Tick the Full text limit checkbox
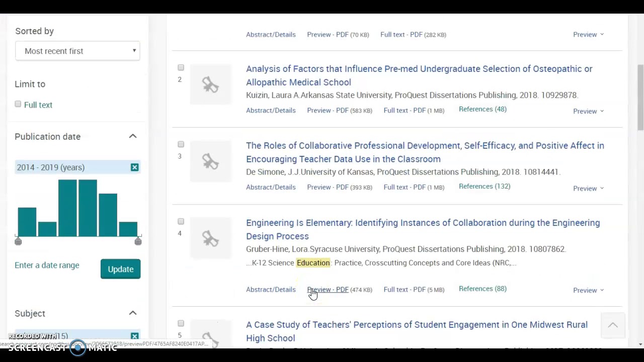Image resolution: width=644 pixels, height=362 pixels. click(18, 104)
